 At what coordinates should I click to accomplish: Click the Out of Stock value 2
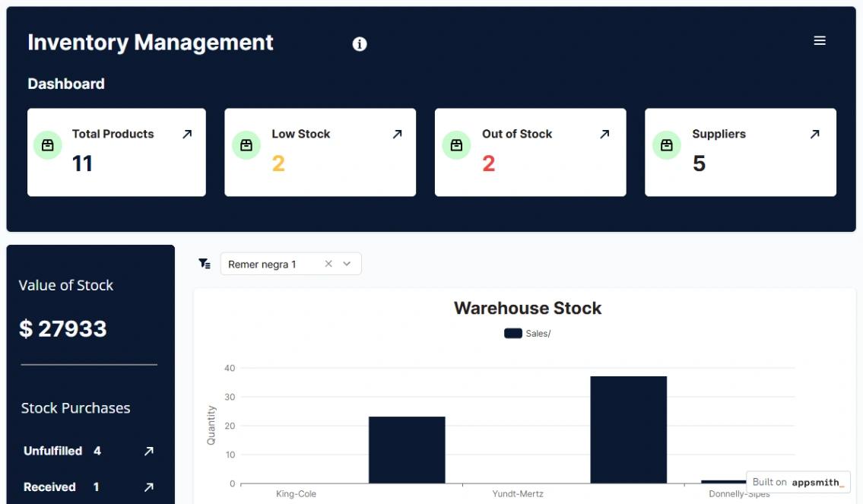(489, 163)
